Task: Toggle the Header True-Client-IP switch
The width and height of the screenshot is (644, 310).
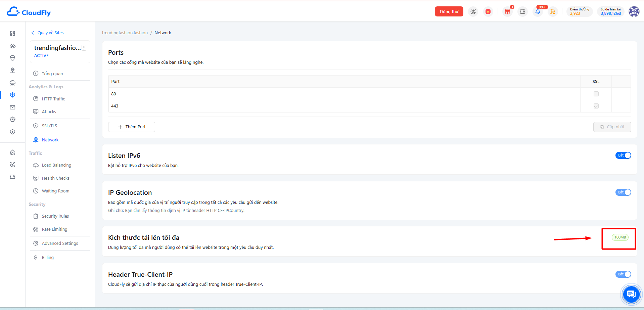Action: [623, 274]
